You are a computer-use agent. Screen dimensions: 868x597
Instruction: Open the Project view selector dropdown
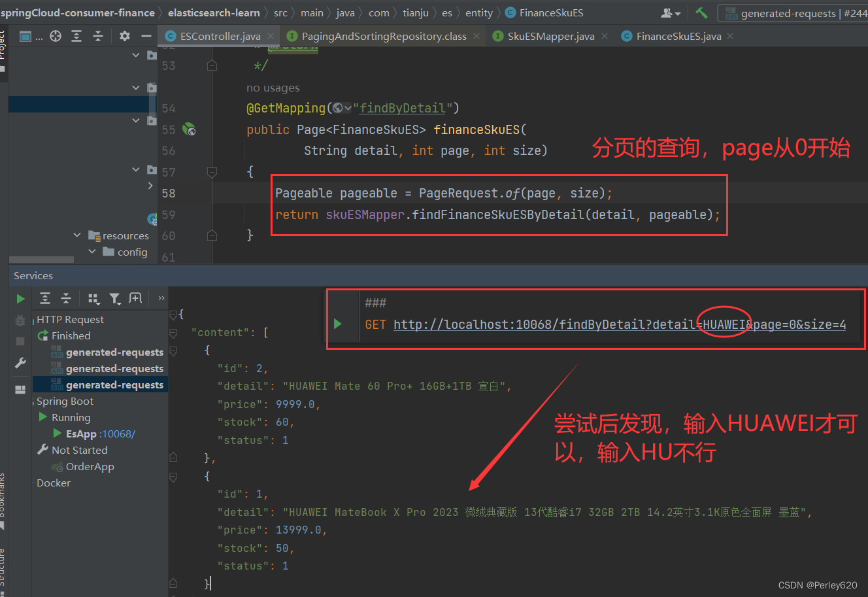click(x=31, y=37)
